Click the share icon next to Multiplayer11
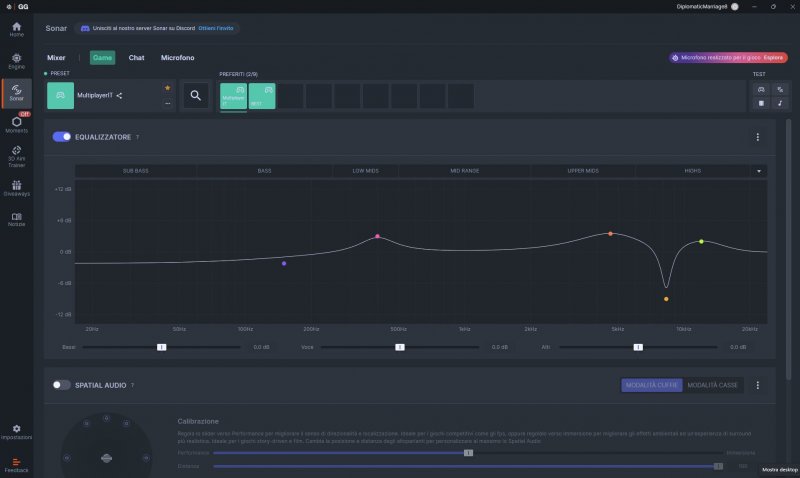This screenshot has height=478, width=800. pos(119,96)
